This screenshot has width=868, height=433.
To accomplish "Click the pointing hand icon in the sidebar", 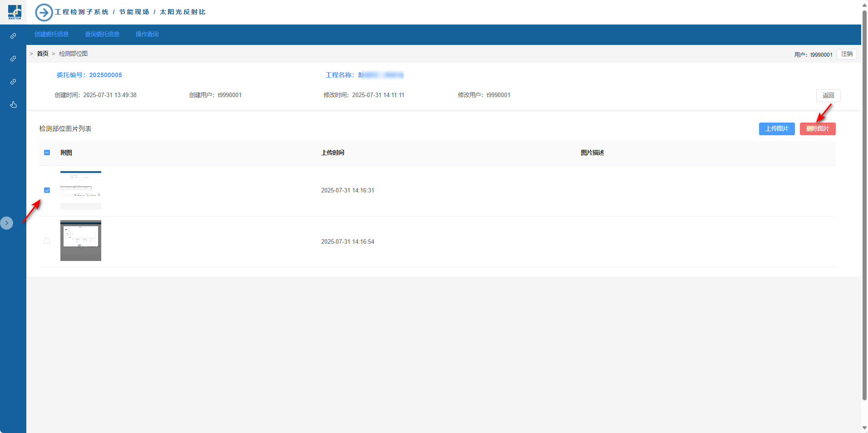I will pos(13,105).
